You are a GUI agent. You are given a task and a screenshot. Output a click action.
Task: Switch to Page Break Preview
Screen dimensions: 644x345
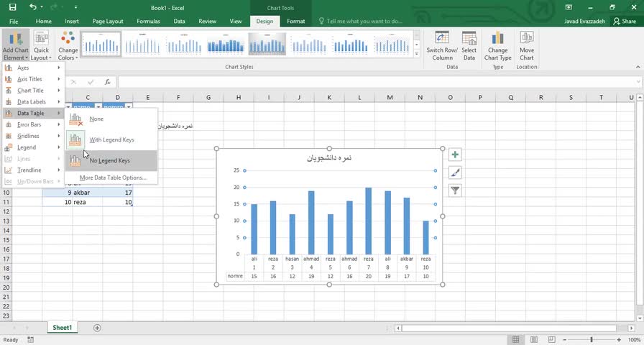[551, 340]
